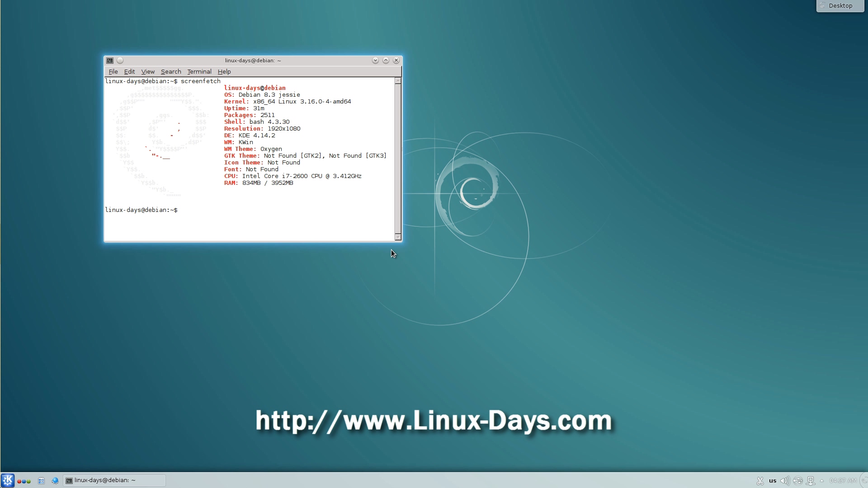Viewport: 868px width, 488px height.
Task: Click the bottom terminal prompt line
Action: [x=141, y=210]
